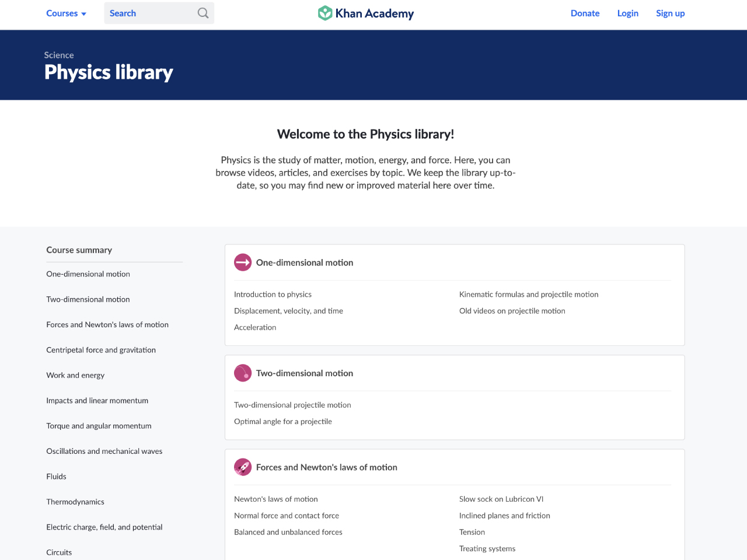
Task: Open Treating systems lesson
Action: point(487,548)
